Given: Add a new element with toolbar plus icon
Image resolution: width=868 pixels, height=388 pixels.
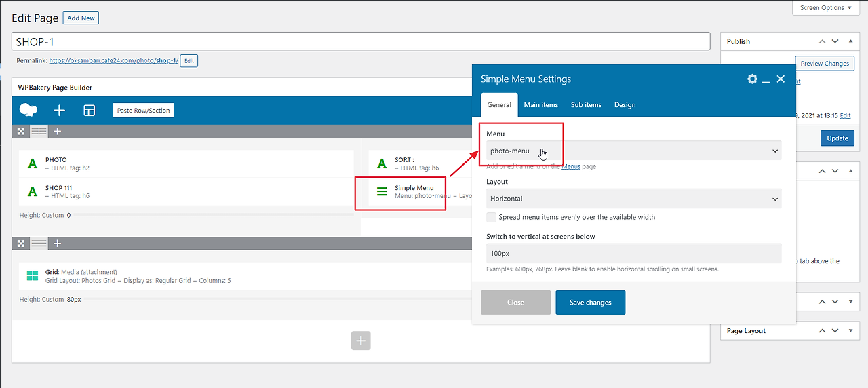Looking at the screenshot, I should click(59, 110).
